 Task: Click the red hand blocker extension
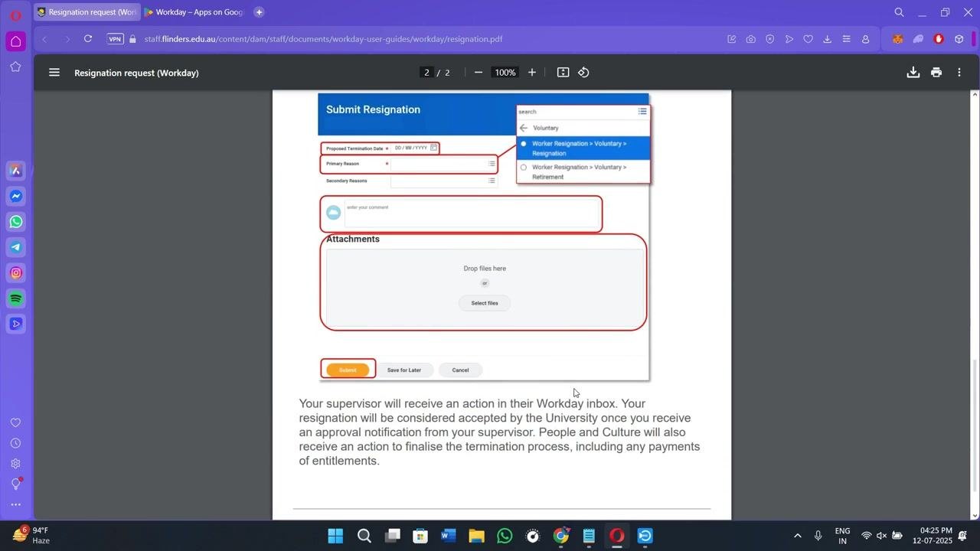[939, 39]
